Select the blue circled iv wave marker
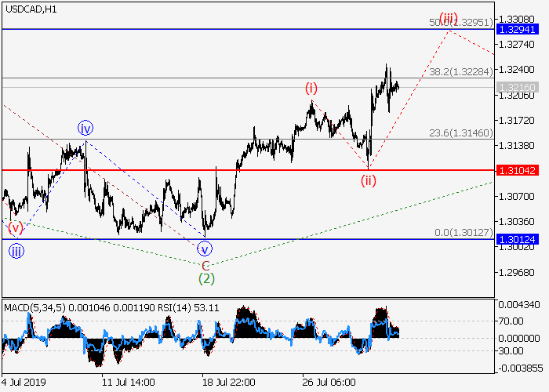The image size is (549, 392). click(x=85, y=128)
